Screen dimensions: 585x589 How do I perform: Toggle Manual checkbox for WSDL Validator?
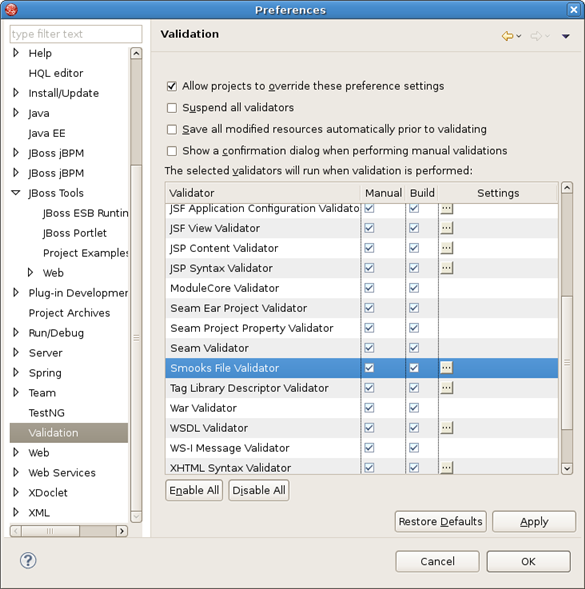coord(369,427)
